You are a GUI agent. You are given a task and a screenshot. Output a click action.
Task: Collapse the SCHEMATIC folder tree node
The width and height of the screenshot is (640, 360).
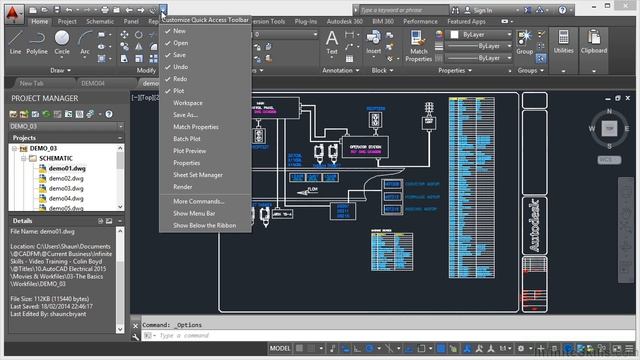24,158
